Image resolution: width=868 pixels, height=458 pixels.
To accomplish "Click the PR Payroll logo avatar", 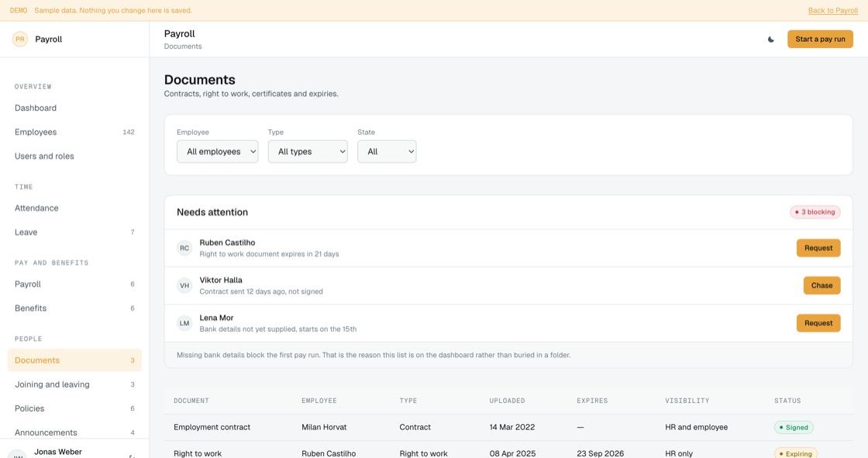I will pyautogui.click(x=20, y=40).
